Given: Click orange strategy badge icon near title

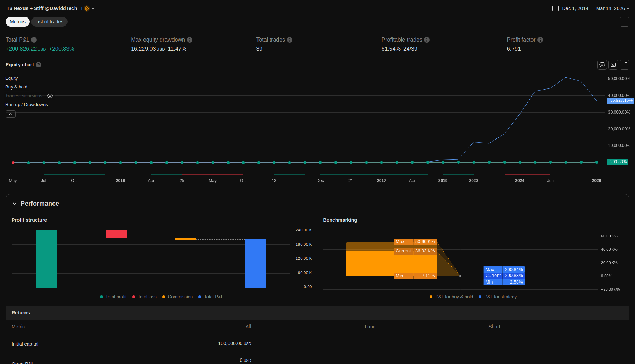Looking at the screenshot, I should tap(87, 8).
